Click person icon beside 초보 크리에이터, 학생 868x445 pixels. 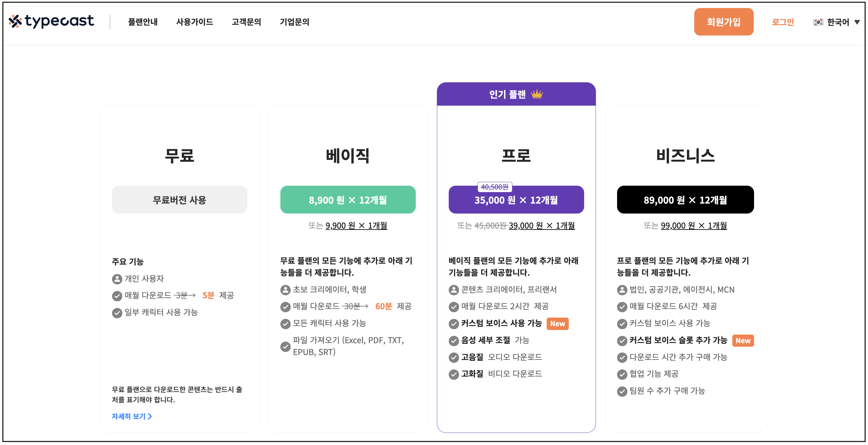coord(285,290)
